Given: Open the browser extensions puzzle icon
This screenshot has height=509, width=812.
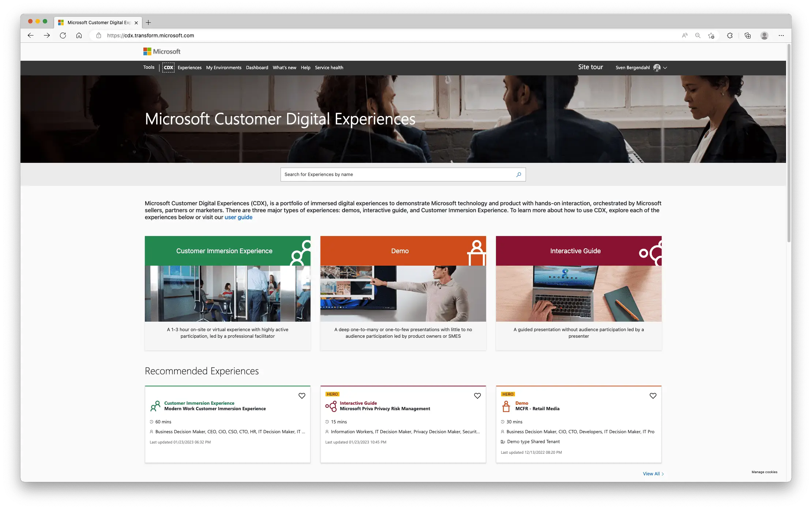Looking at the screenshot, I should (x=730, y=35).
